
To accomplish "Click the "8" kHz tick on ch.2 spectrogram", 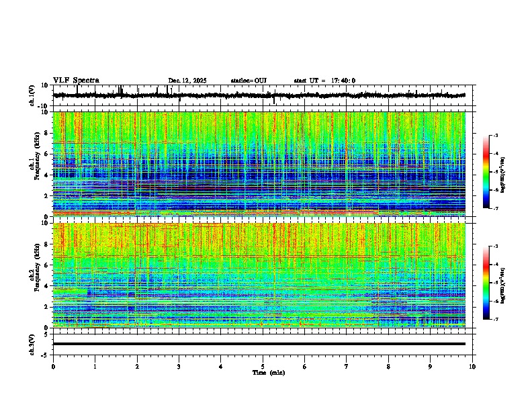I will (x=47, y=244).
